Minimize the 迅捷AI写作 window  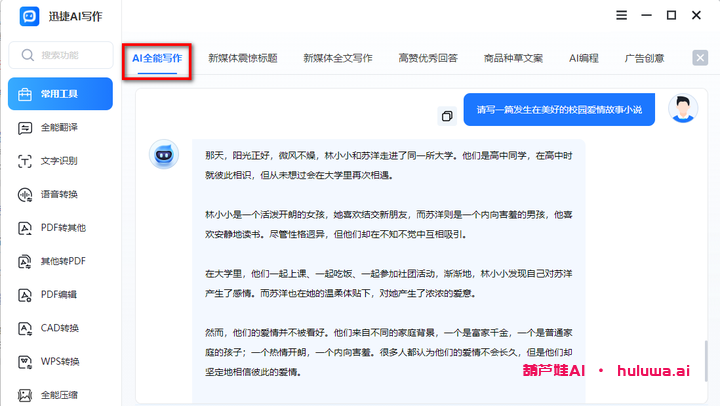[x=647, y=16]
